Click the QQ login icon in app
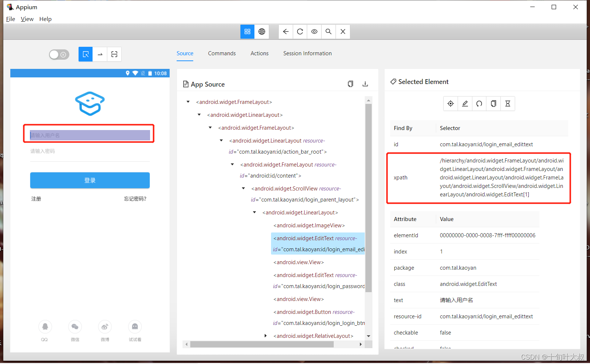 (45, 327)
